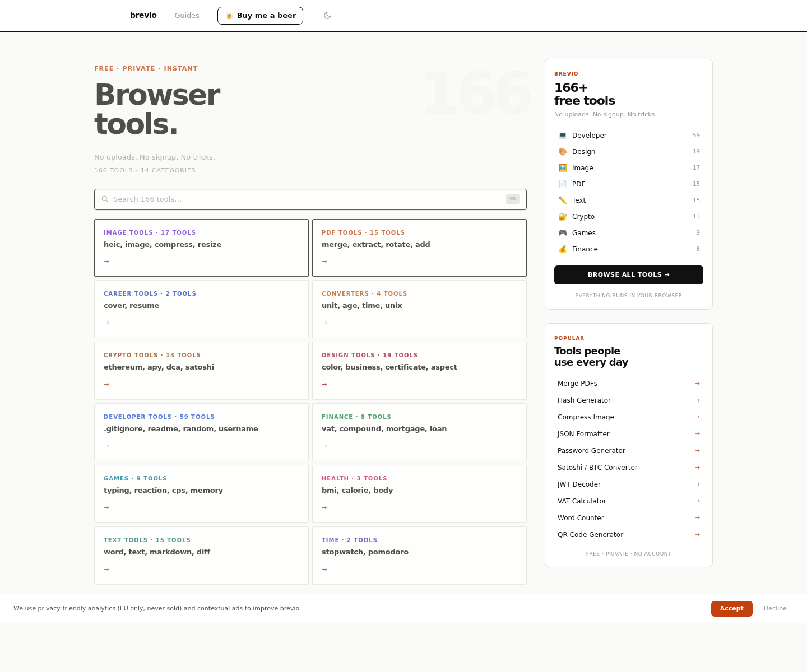The image size is (807, 672).
Task: Click the magnifier icon in the search box
Action: point(105,199)
